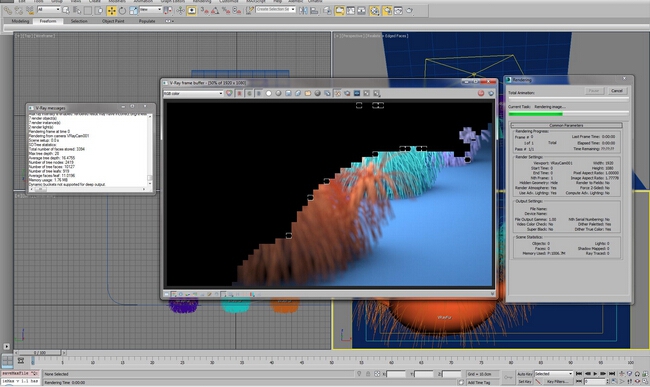
Task: Switch frame buffer to alpha channel view
Action: [269, 93]
